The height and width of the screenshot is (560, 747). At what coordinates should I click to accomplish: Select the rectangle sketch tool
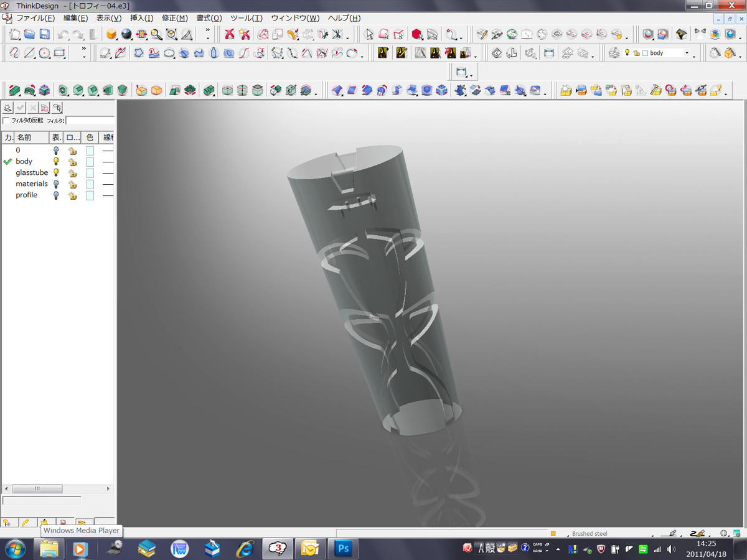click(x=60, y=54)
